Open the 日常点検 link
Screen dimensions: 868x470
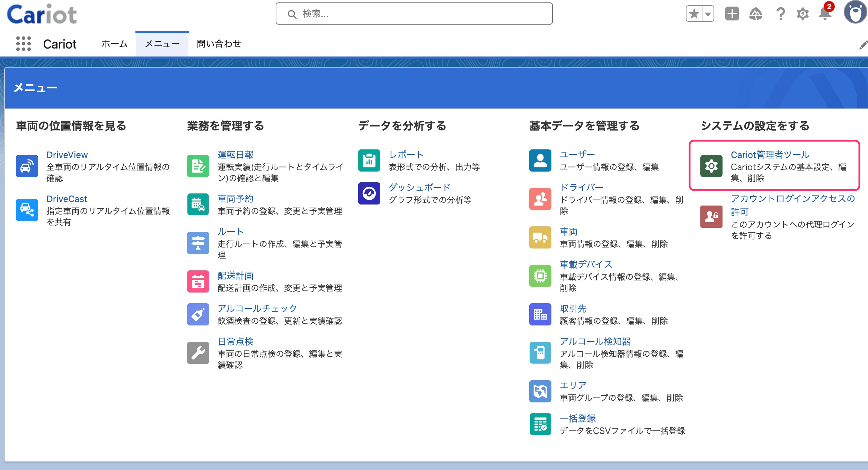236,342
